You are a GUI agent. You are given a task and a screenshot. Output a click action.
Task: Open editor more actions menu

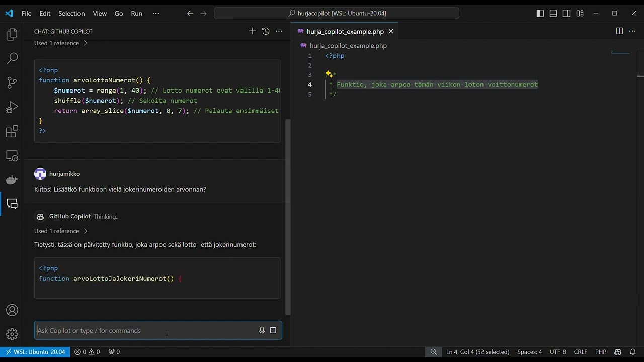(632, 31)
